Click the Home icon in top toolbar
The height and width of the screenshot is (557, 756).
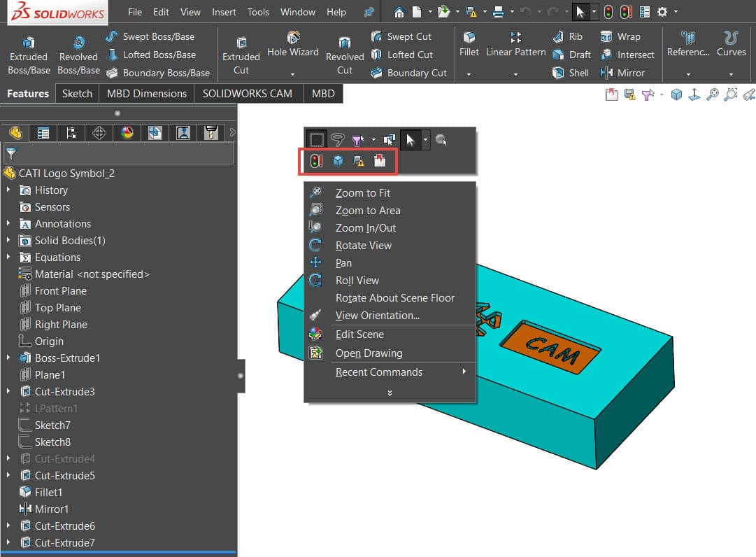(x=399, y=12)
